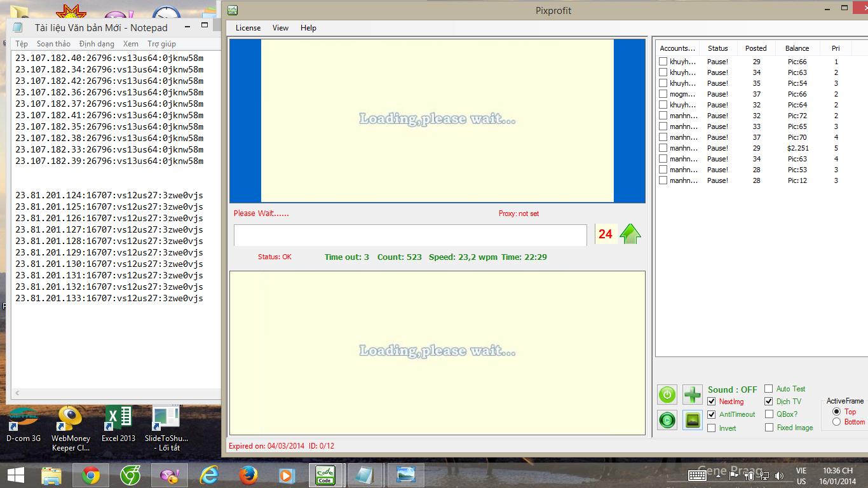Viewport: 868px width, 488px height.
Task: Open the Tệp menu in Notepad
Action: (22, 44)
